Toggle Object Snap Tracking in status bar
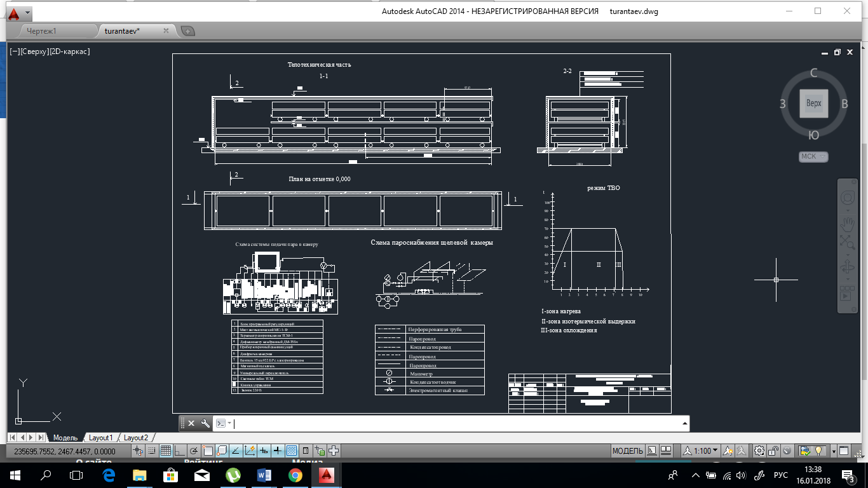868x488 pixels. [236, 451]
